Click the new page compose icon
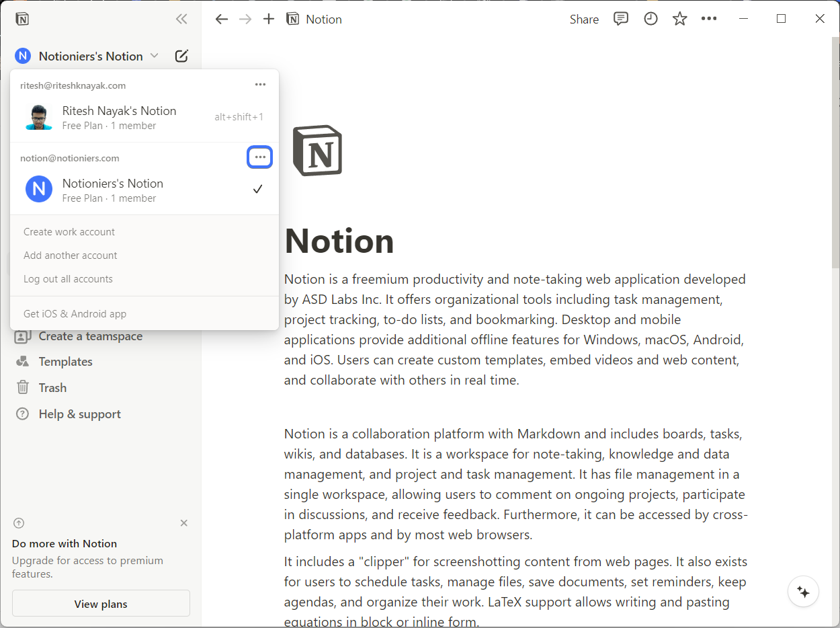The image size is (840, 628). pos(181,56)
